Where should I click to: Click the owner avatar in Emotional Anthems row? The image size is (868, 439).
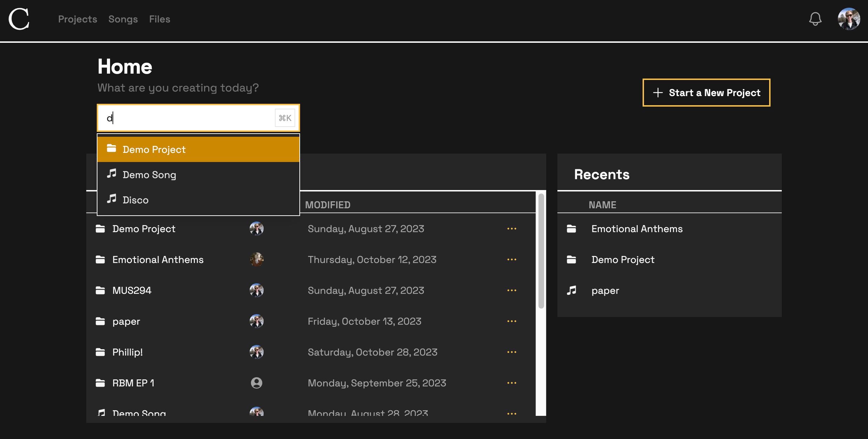point(257,259)
